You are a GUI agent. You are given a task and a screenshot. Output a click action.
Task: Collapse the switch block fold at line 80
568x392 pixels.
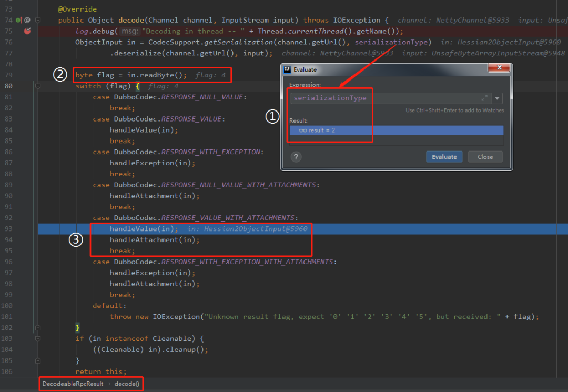pyautogui.click(x=38, y=86)
